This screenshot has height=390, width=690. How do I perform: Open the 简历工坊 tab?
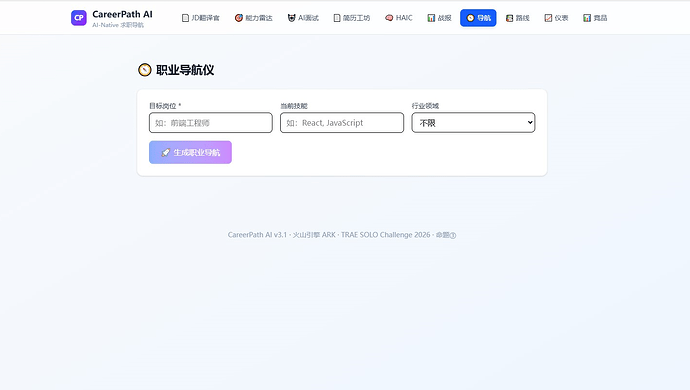352,18
